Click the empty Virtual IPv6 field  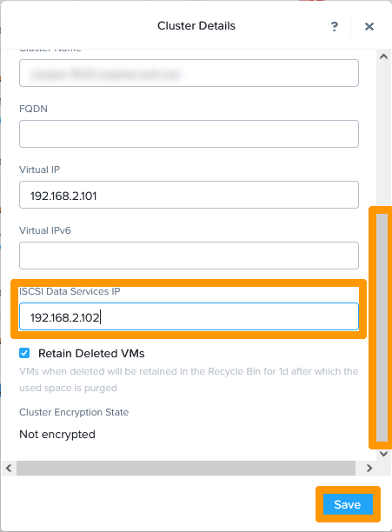click(x=189, y=256)
